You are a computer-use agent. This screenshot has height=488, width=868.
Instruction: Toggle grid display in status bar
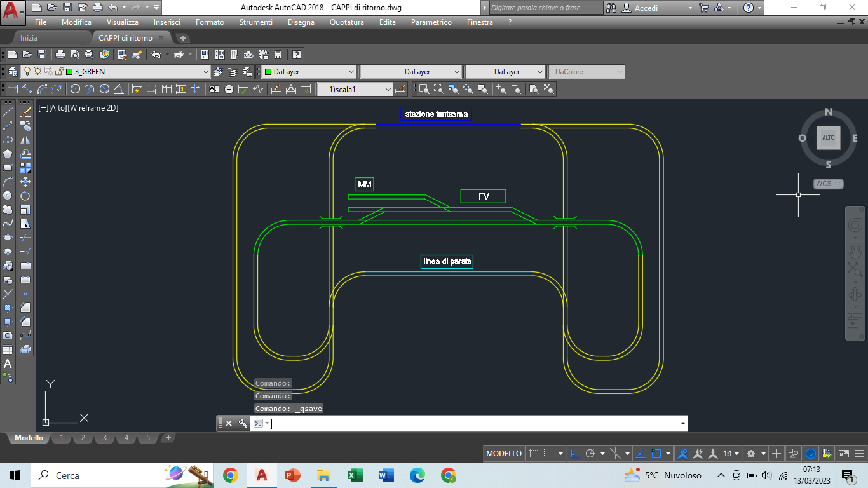533,454
